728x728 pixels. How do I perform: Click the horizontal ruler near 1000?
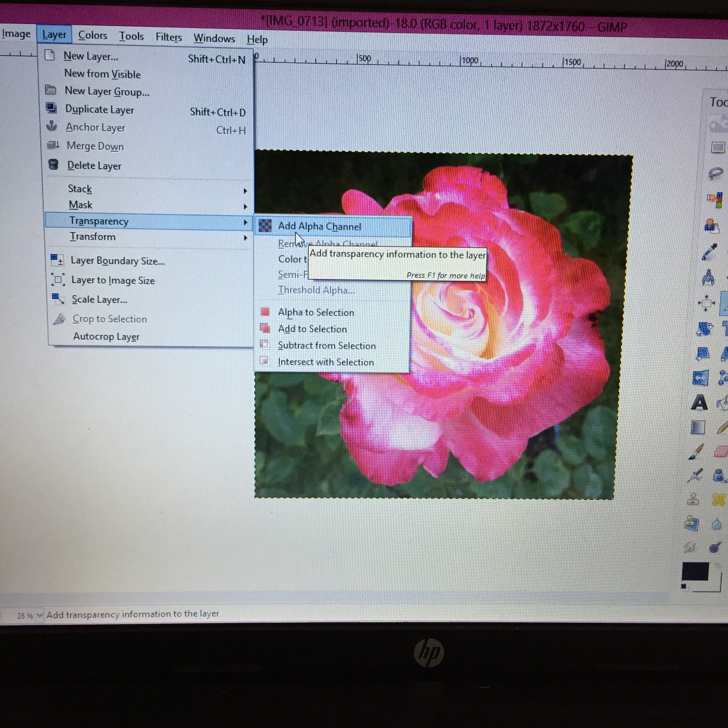tap(469, 61)
